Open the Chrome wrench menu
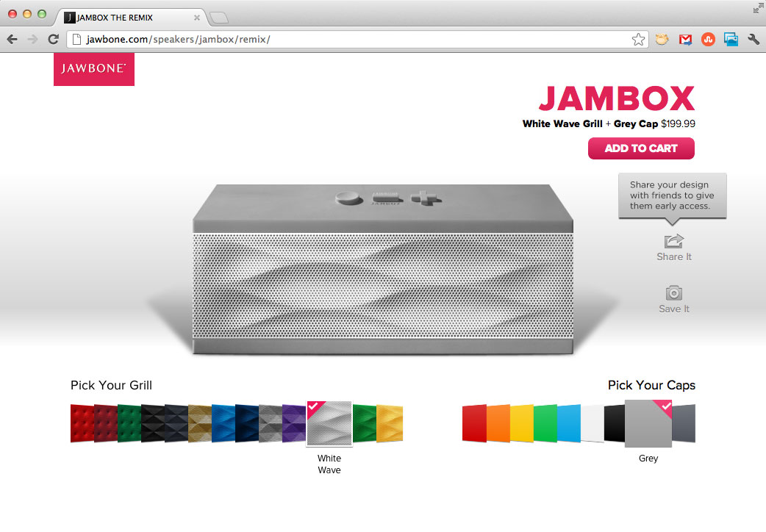Image resolution: width=766 pixels, height=532 pixels. pos(754,40)
